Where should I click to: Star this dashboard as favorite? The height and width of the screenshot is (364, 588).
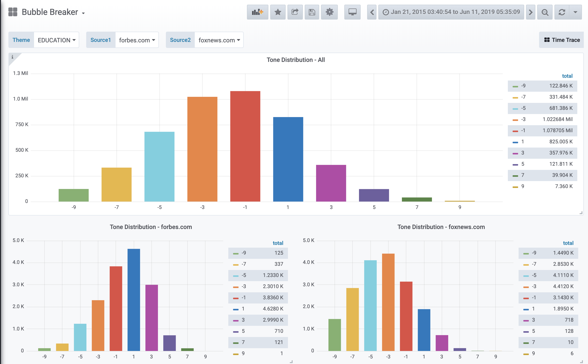(x=278, y=12)
